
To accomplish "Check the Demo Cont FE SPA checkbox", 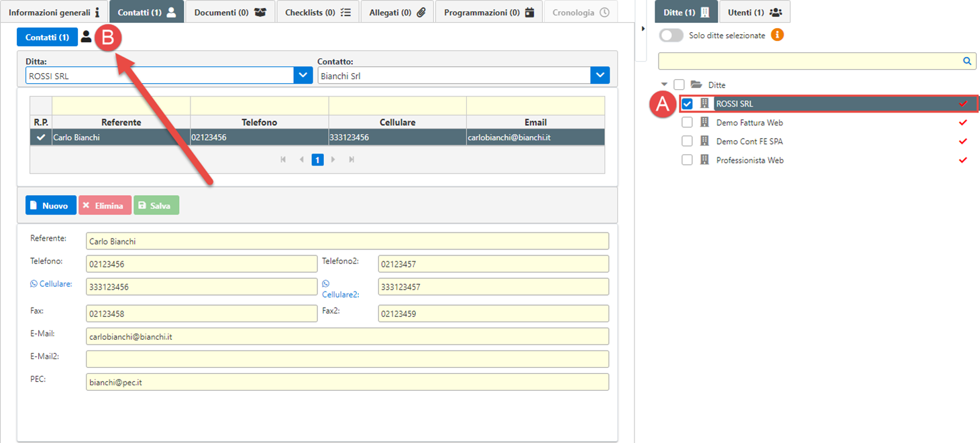I will click(x=687, y=141).
